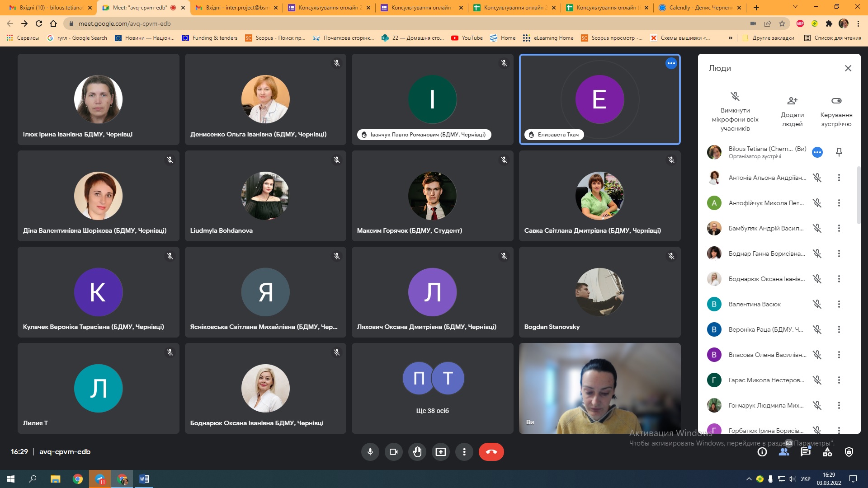Click the present screen icon
Image resolution: width=868 pixels, height=488 pixels.
440,452
